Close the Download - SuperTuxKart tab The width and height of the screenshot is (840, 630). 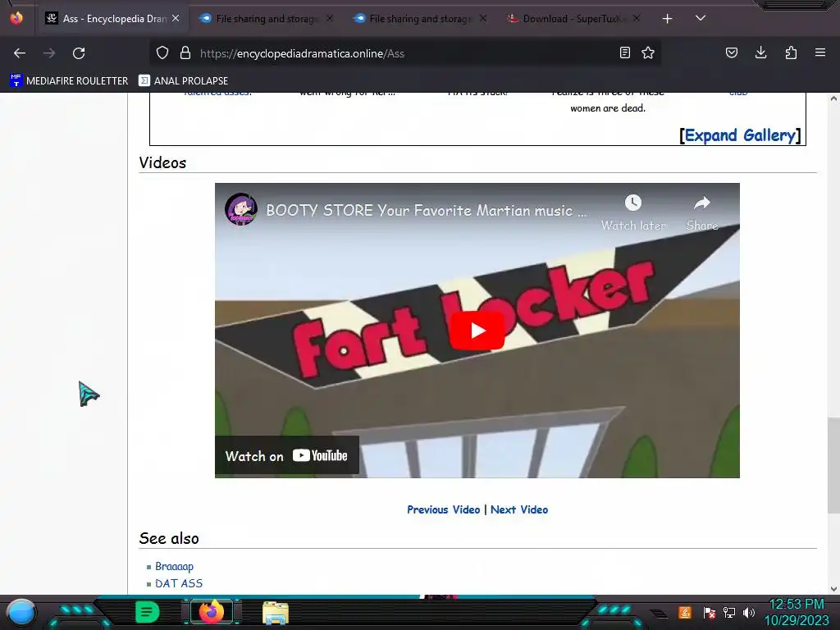point(637,18)
